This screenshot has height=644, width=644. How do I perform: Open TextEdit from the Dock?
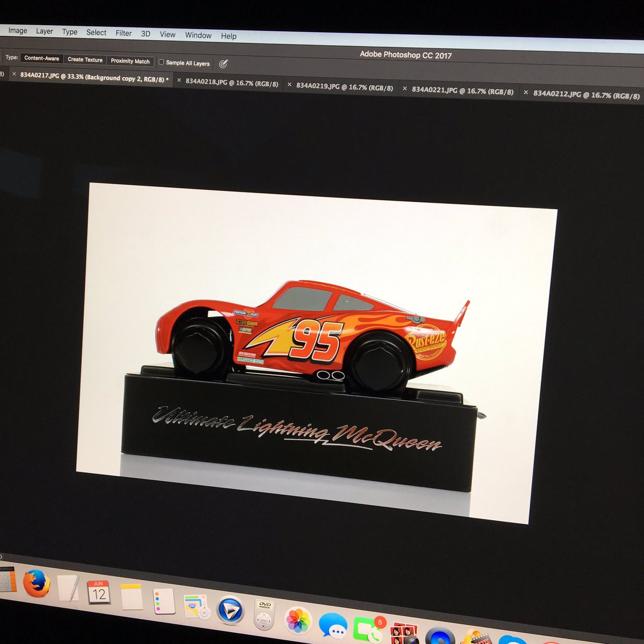pos(68,587)
